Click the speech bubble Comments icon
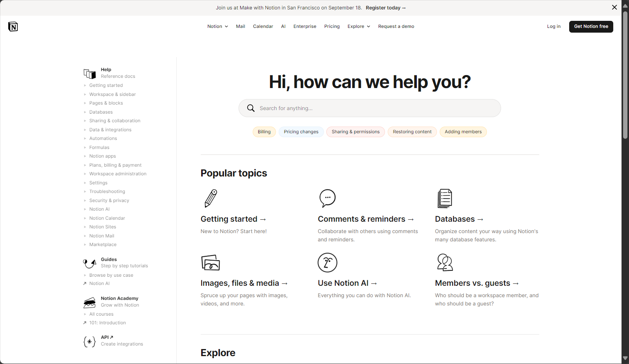Image resolution: width=629 pixels, height=364 pixels. click(327, 198)
